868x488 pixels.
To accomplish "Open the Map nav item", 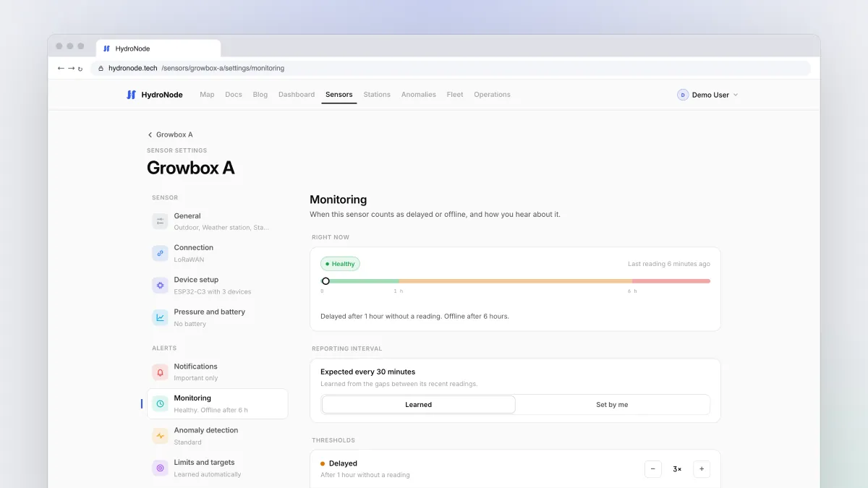I will pyautogui.click(x=207, y=95).
